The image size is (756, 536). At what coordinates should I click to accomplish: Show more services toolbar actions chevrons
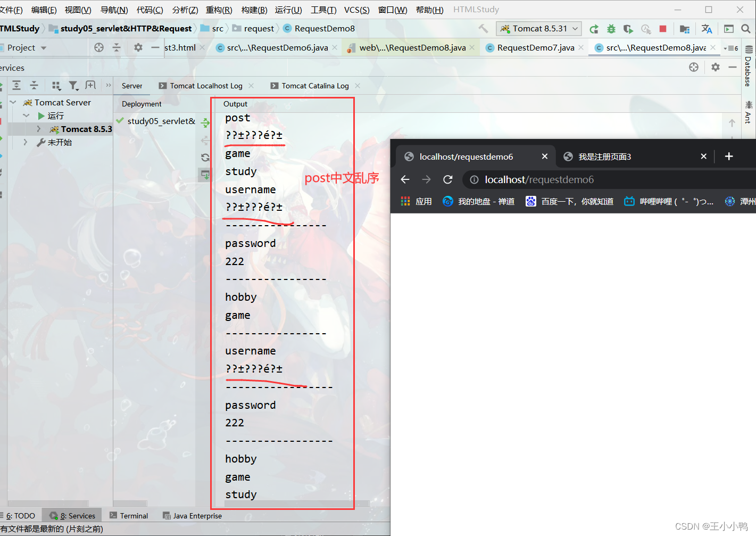[x=109, y=85]
